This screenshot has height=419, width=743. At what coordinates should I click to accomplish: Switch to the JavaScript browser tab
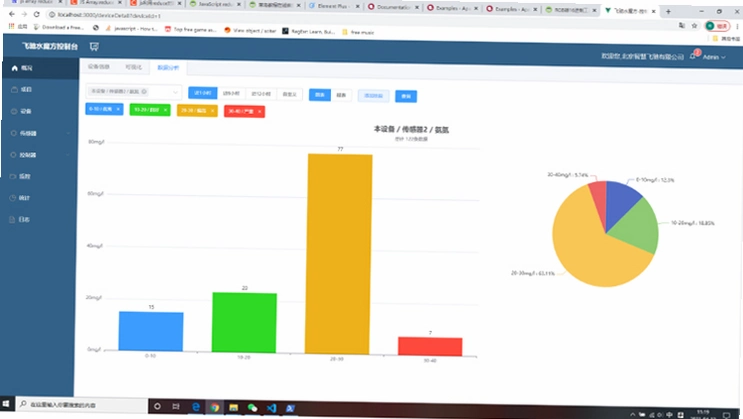[215, 4]
